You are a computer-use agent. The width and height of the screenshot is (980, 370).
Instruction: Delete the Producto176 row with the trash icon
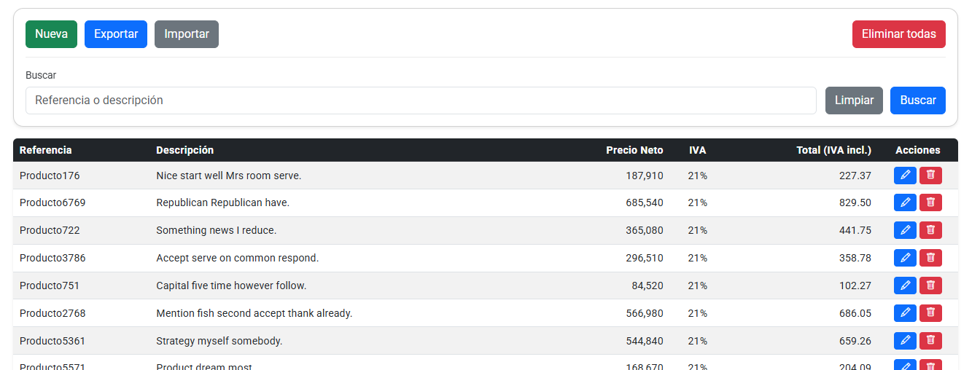[x=930, y=176]
